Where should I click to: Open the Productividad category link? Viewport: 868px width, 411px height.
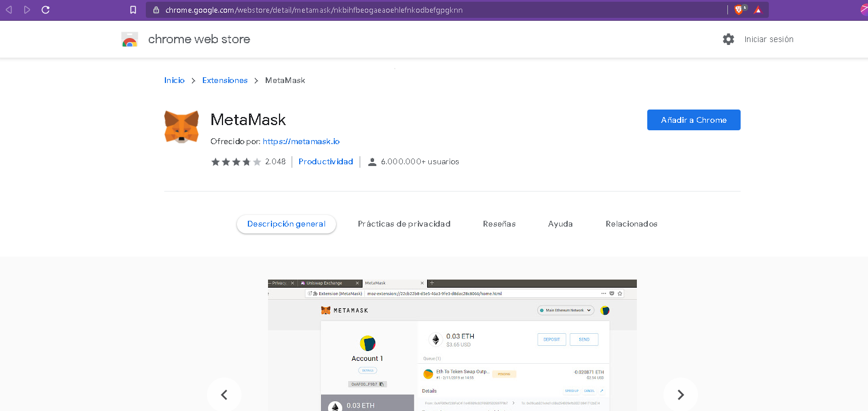coord(326,162)
